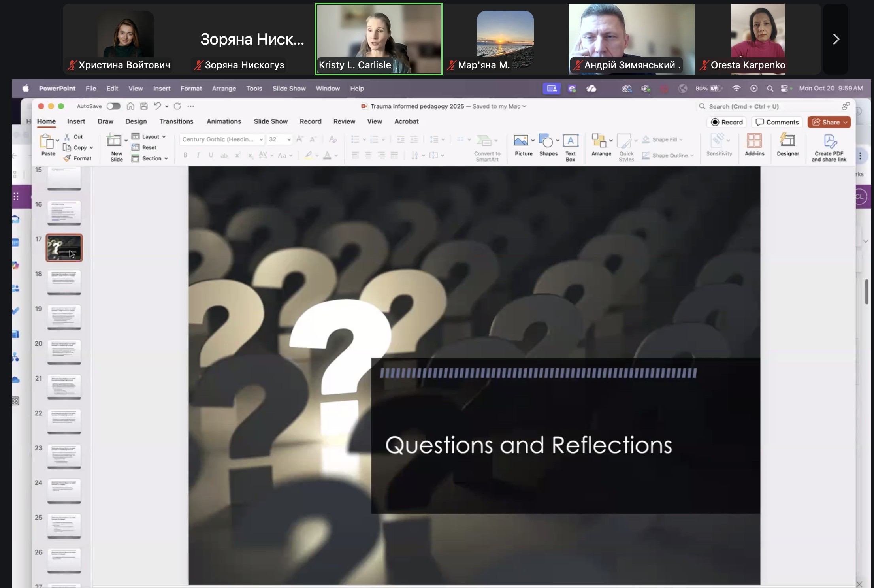Click Create PDF and share link
The image size is (874, 588).
pos(829,141)
